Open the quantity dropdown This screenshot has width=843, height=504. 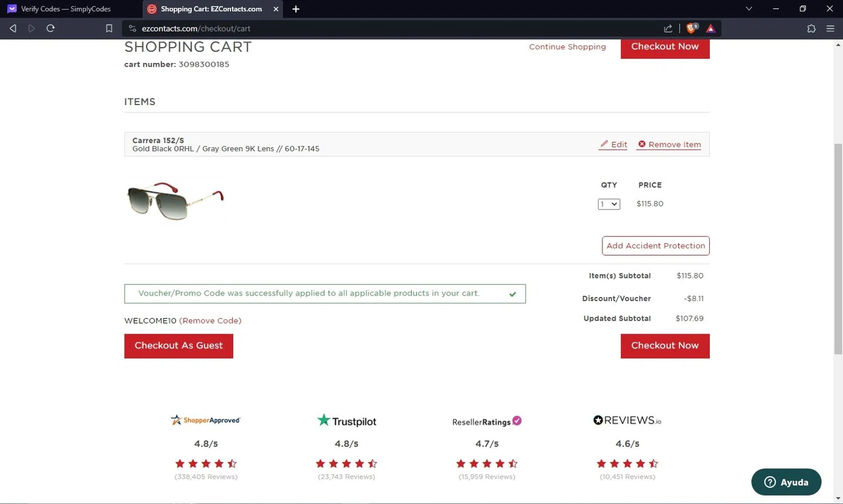(609, 204)
